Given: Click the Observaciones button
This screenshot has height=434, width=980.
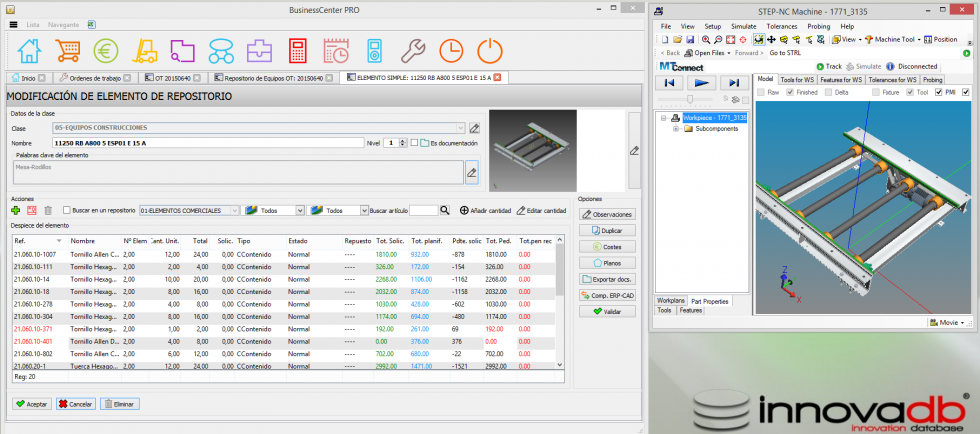Looking at the screenshot, I should coord(607,214).
